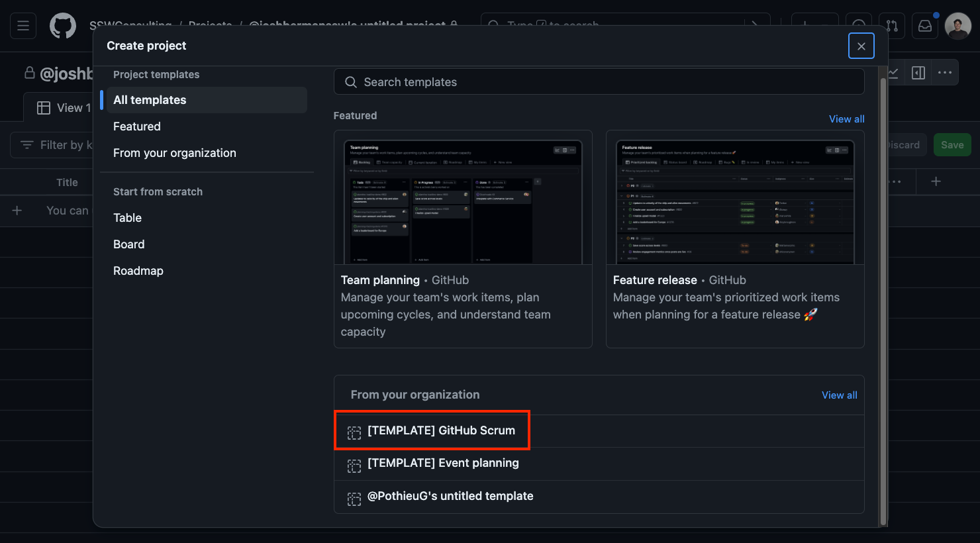Click the GitHub logo icon
This screenshot has height=543, width=980.
tap(63, 26)
